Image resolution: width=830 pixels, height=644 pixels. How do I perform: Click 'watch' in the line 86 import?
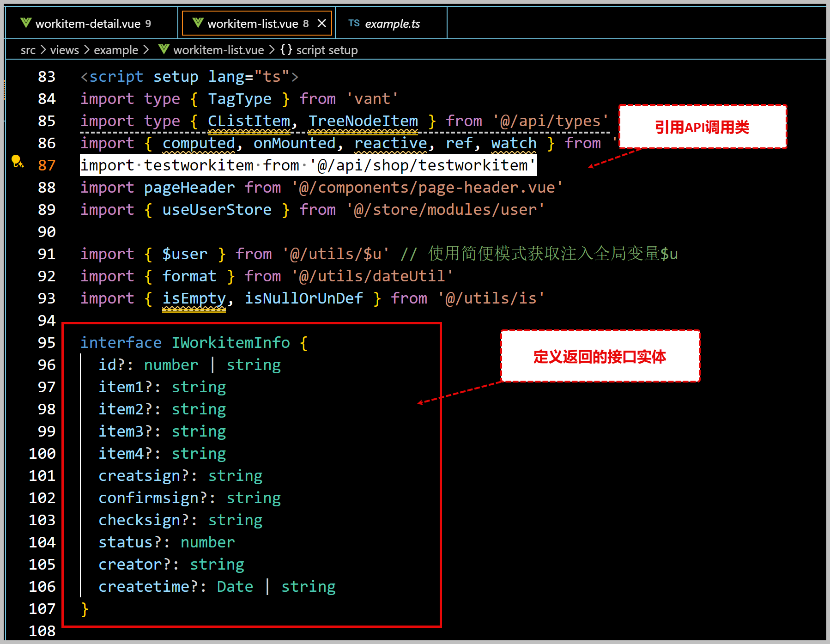514,143
